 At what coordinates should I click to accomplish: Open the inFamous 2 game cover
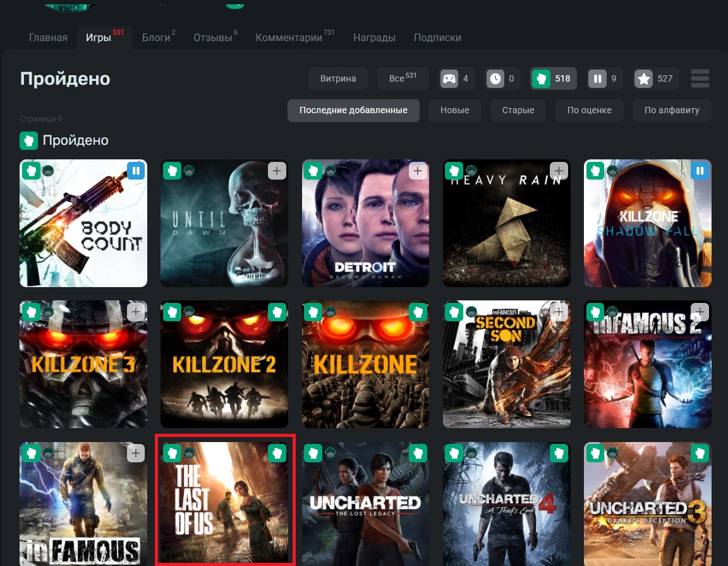point(647,364)
